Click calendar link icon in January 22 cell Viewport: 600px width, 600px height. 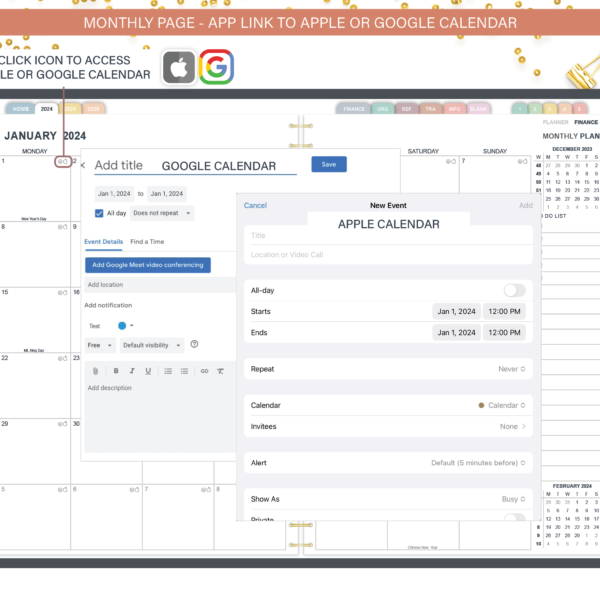pyautogui.click(x=62, y=358)
